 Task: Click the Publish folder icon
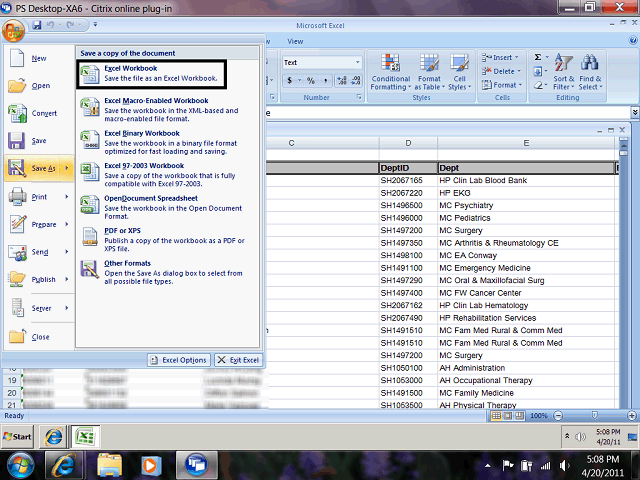(17, 279)
